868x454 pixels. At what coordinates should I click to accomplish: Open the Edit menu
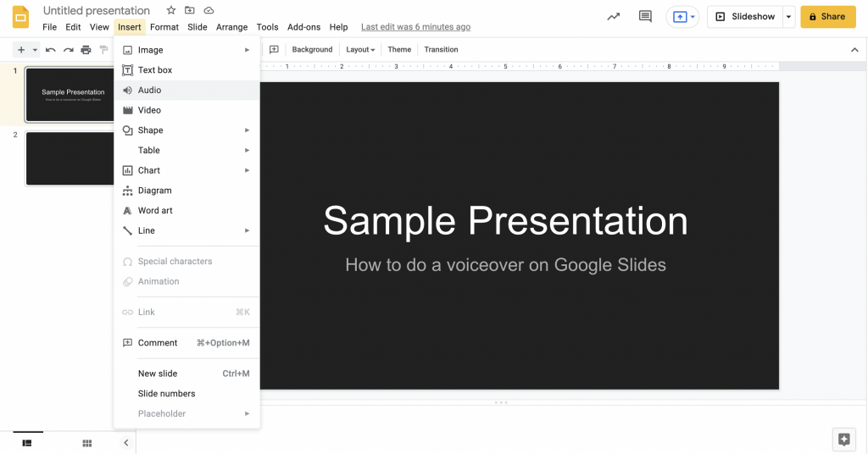[x=73, y=26]
